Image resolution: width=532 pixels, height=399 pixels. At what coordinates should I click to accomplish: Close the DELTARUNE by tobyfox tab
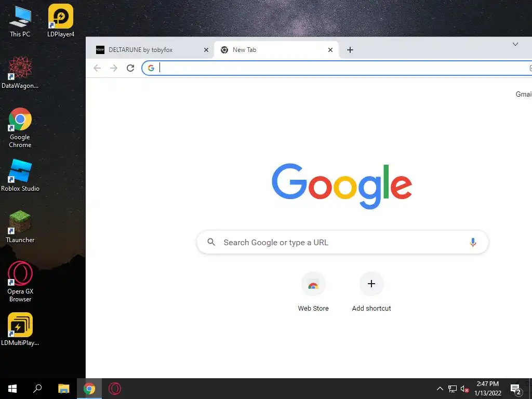[x=206, y=50]
